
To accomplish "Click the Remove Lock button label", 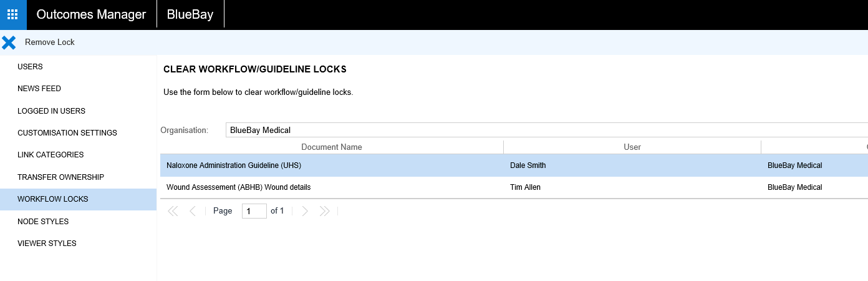I will tap(50, 42).
